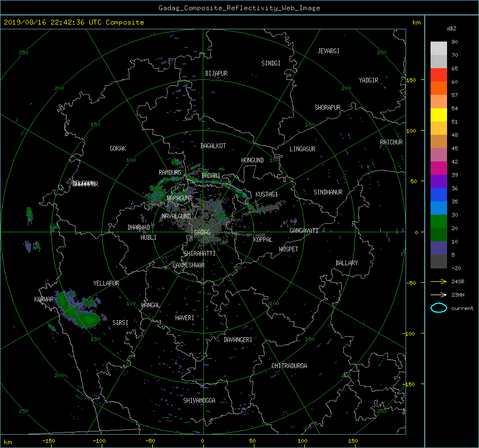Image resolution: width=479 pixels, height=448 pixels.
Task: Click the blue 35-36 dBZ legend swatch
Action: tap(439, 195)
